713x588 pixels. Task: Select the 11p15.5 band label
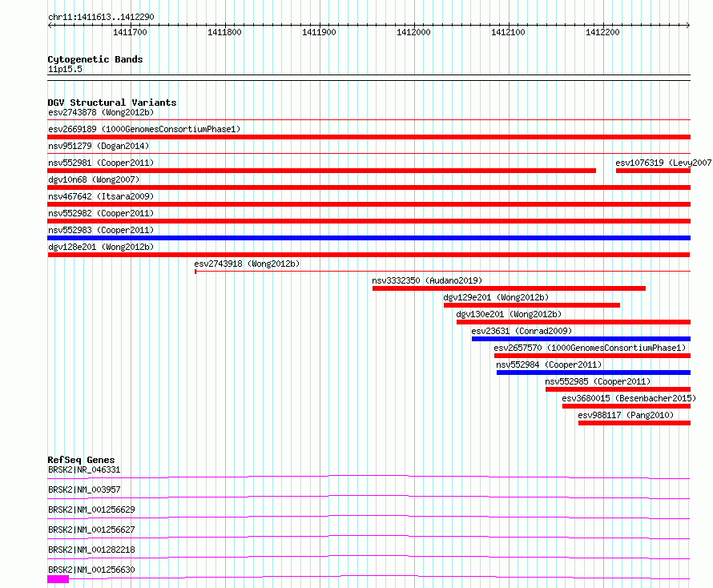point(65,69)
